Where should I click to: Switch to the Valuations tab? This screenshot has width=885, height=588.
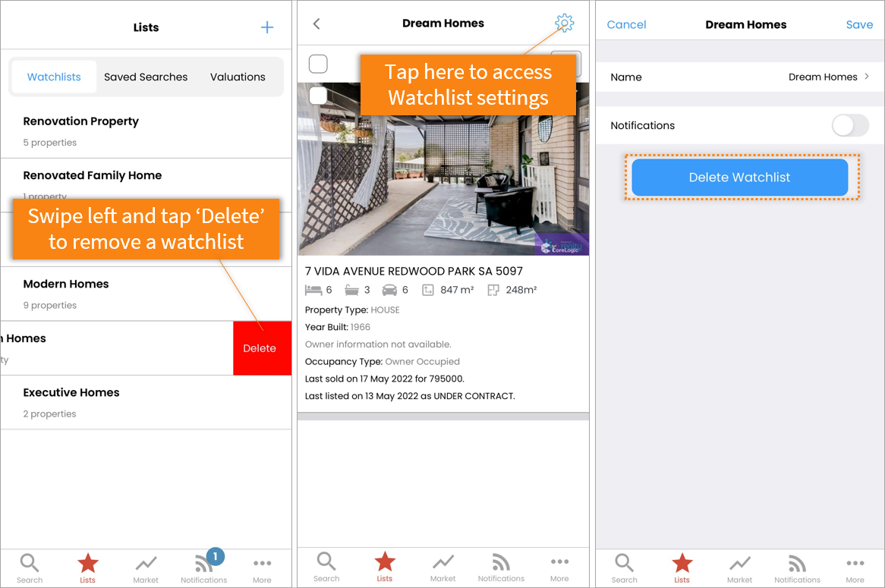pos(238,77)
